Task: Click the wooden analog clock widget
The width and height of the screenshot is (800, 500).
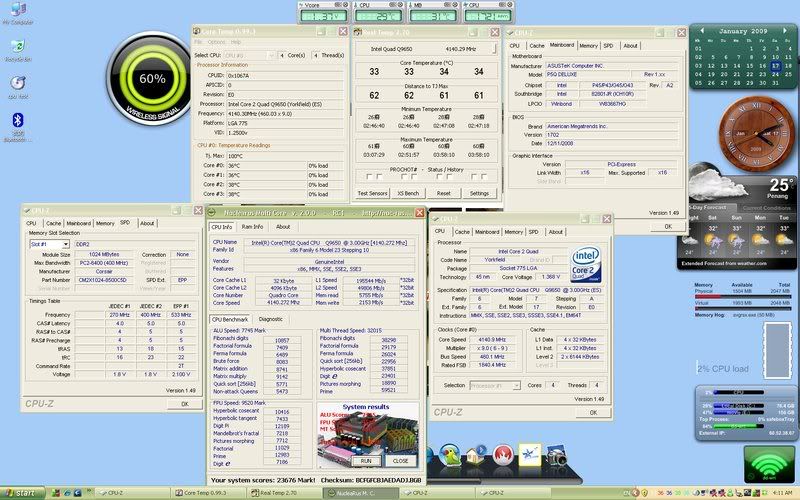Action: [x=756, y=133]
